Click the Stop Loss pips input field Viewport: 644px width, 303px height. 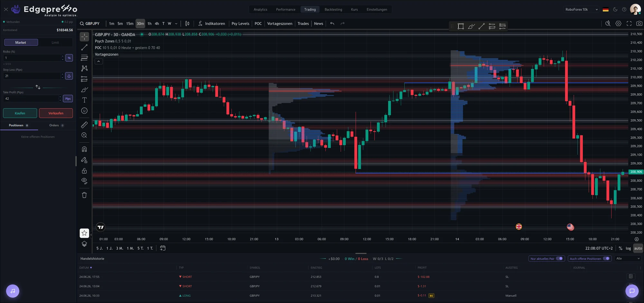[x=32, y=76]
